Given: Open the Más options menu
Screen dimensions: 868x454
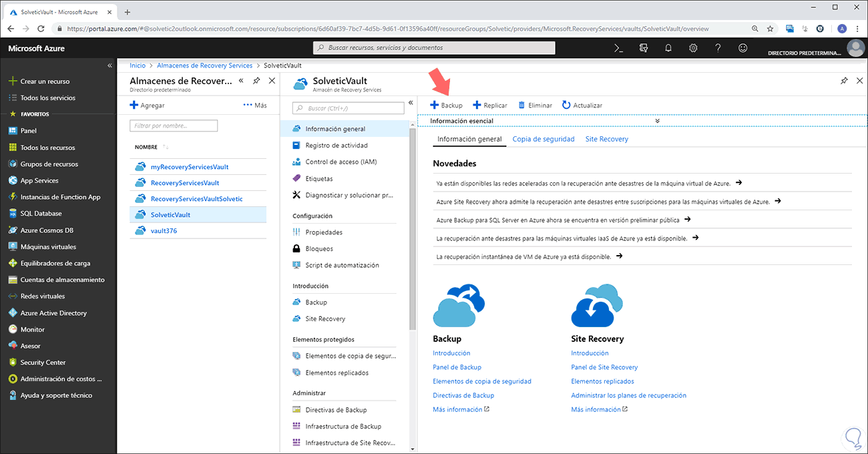Looking at the screenshot, I should click(x=255, y=105).
